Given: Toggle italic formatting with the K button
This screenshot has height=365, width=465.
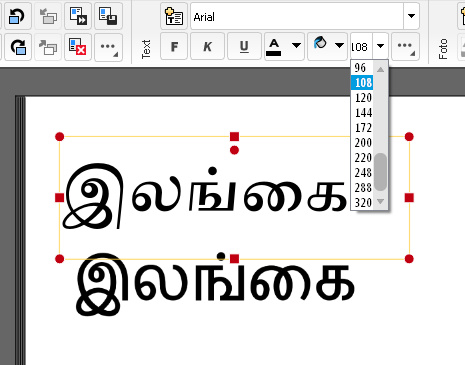Looking at the screenshot, I should 207,46.
